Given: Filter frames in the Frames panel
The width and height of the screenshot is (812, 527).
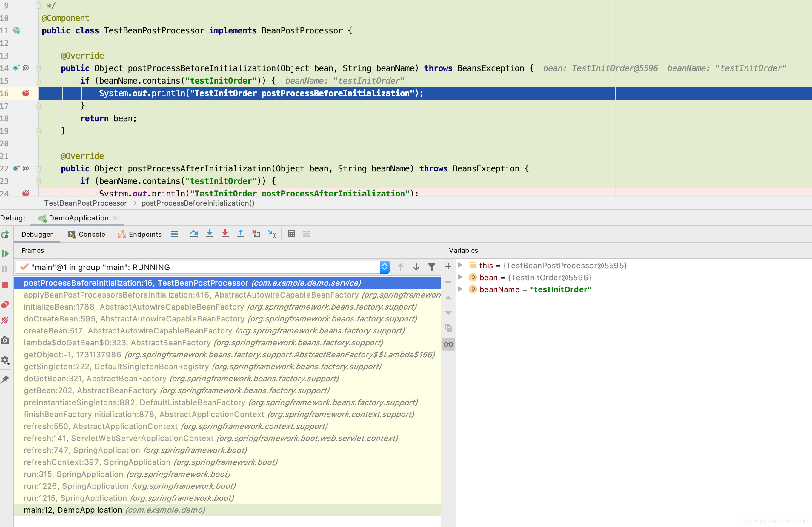Looking at the screenshot, I should 432,267.
